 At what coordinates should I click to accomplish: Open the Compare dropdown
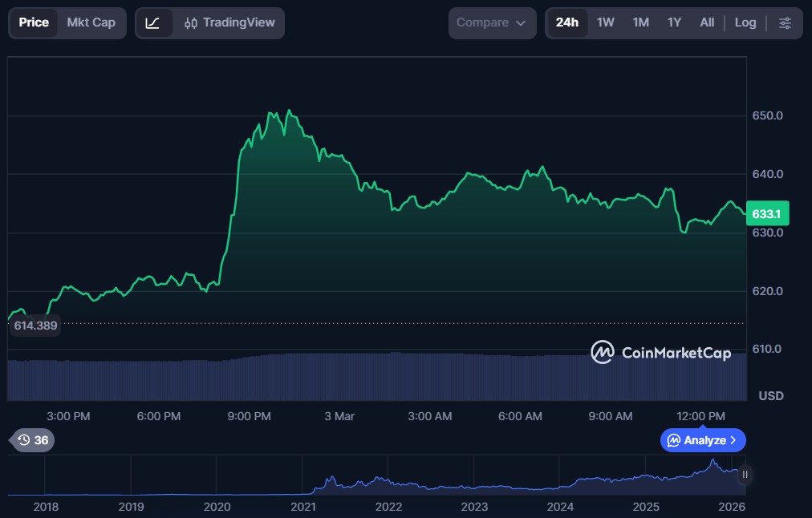click(x=491, y=23)
